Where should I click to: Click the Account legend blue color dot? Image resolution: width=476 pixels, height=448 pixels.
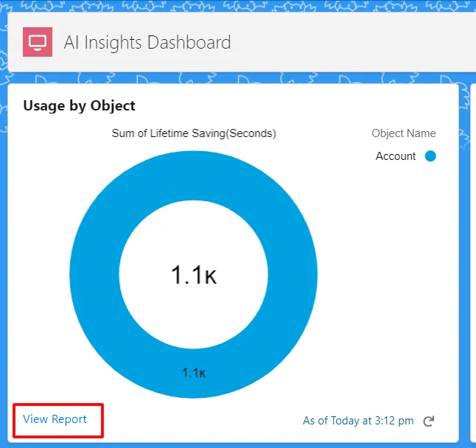coord(430,156)
